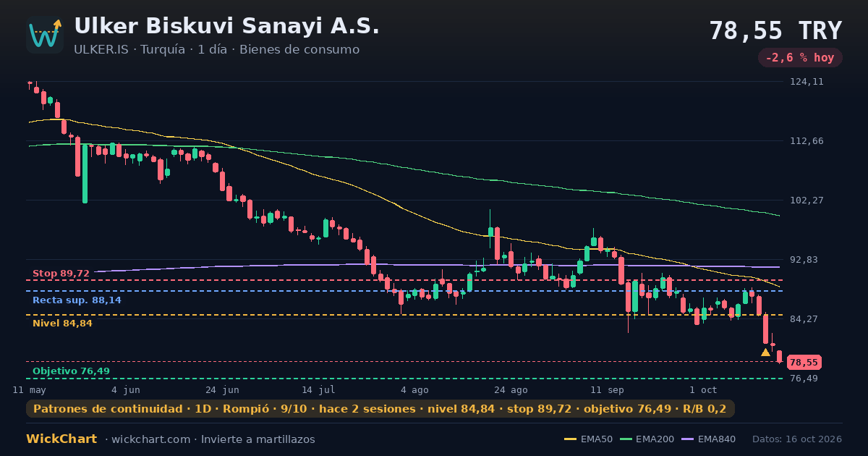The width and height of the screenshot is (868, 456).
Task: Click the WickChart brand name in footer
Action: (61, 439)
